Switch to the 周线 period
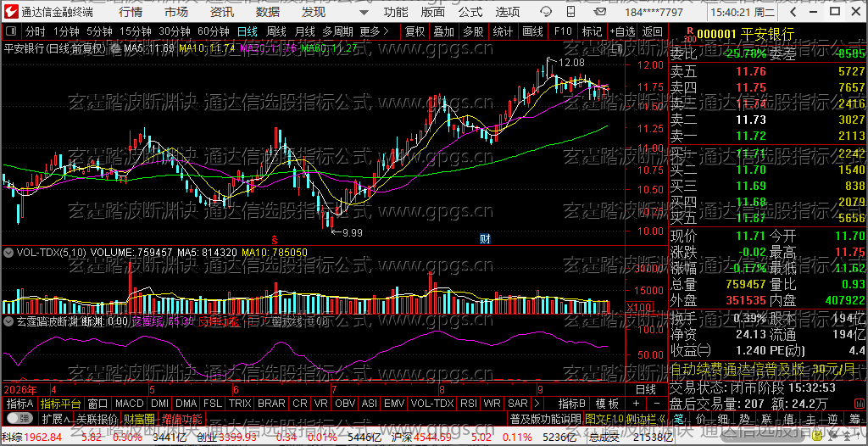 [x=275, y=31]
